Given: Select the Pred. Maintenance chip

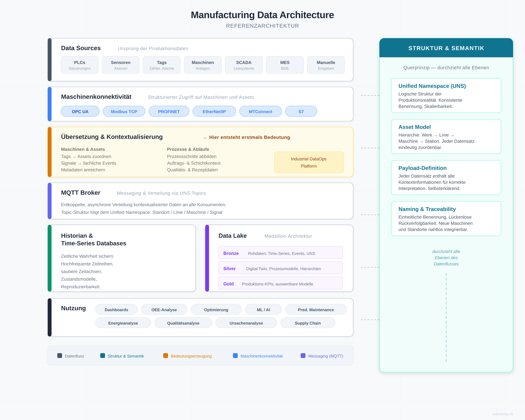Looking at the screenshot, I should [316, 310].
